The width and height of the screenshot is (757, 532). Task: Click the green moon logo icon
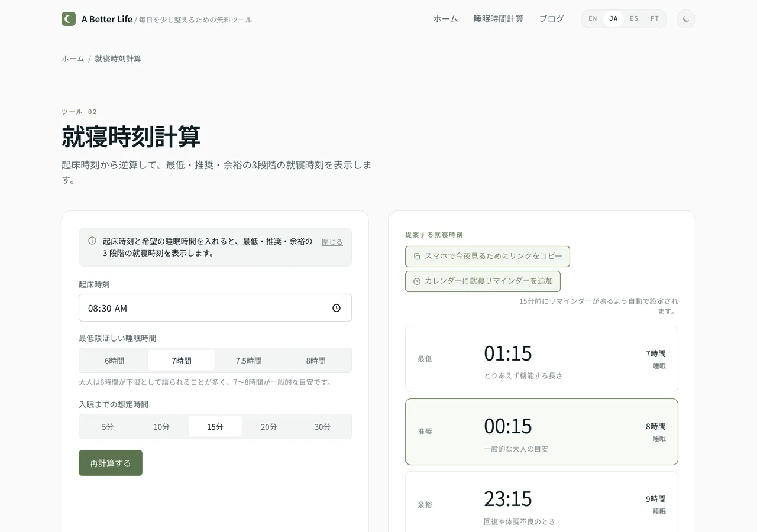pyautogui.click(x=69, y=19)
